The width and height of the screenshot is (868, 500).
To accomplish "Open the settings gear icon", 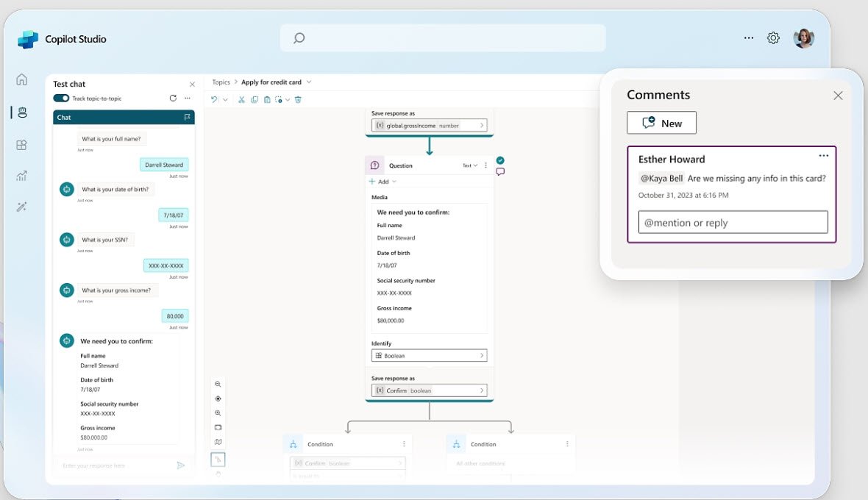I will [773, 37].
